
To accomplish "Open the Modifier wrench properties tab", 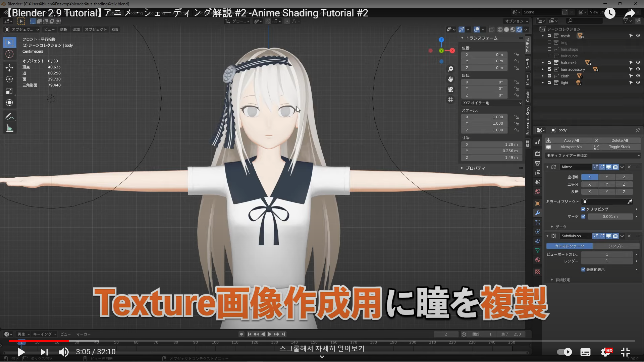I will click(538, 213).
